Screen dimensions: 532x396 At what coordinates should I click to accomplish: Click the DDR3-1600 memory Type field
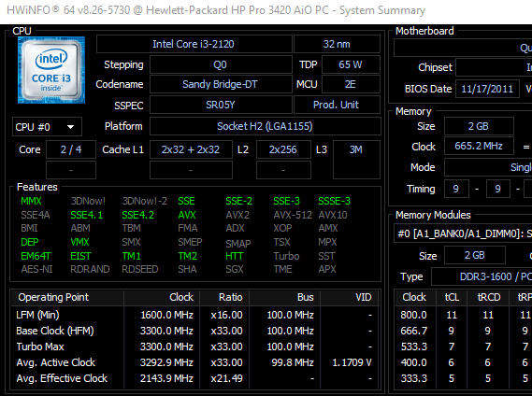coord(482,276)
